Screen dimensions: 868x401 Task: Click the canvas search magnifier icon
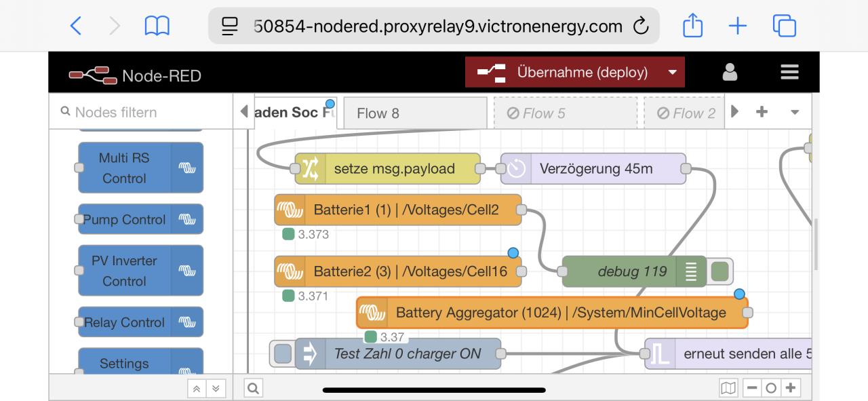point(253,388)
